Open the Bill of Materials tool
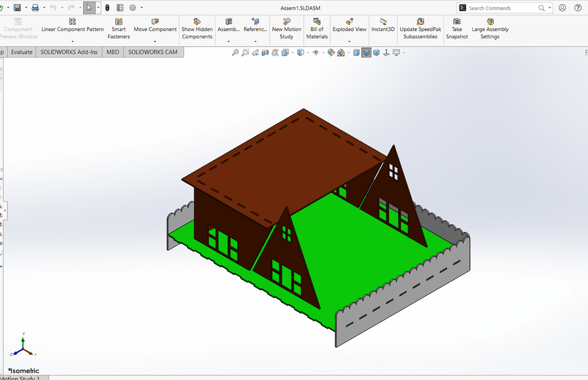588x380 pixels. [x=317, y=29]
